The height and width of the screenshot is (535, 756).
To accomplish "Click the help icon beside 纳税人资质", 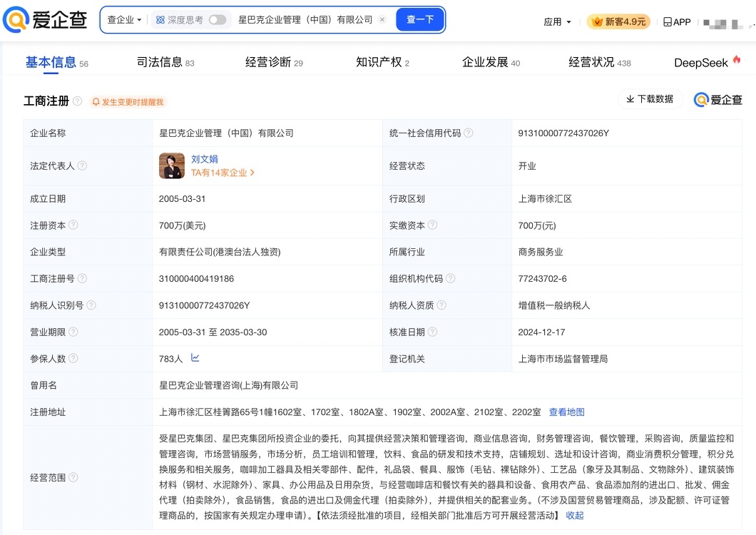I will click(441, 305).
